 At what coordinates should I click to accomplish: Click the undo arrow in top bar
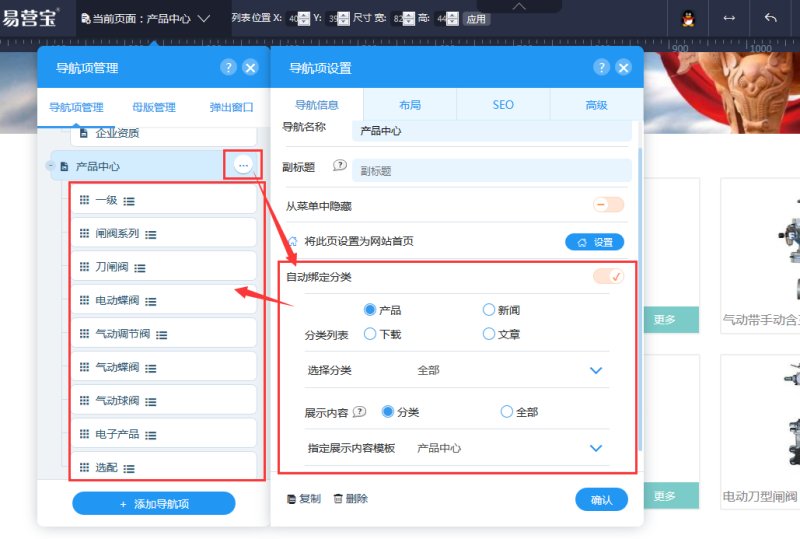[x=770, y=18]
